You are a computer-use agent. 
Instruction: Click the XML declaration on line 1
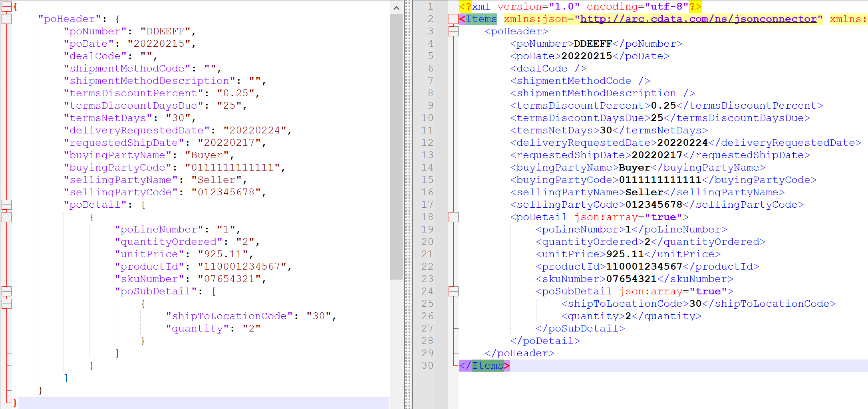580,6
